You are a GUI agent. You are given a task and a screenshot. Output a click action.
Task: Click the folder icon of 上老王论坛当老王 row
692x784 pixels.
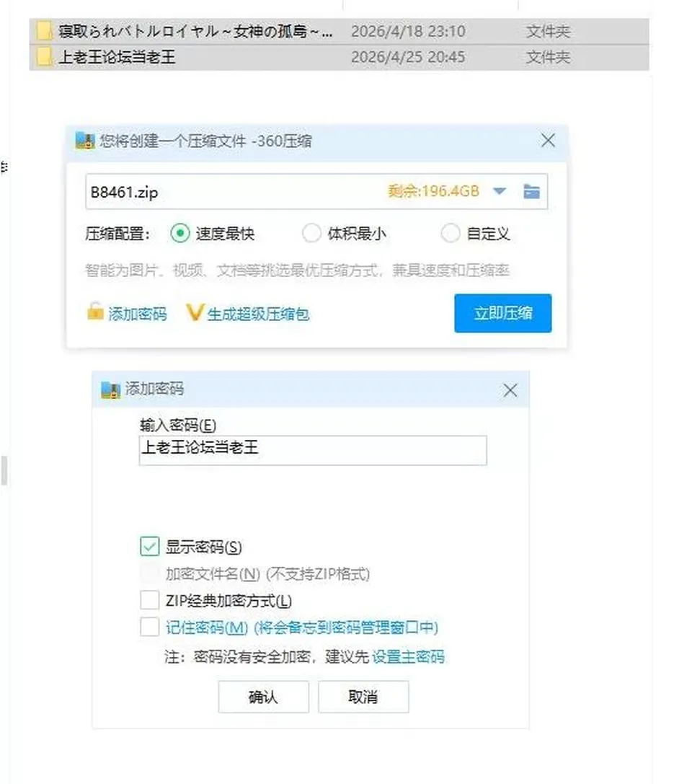click(44, 56)
